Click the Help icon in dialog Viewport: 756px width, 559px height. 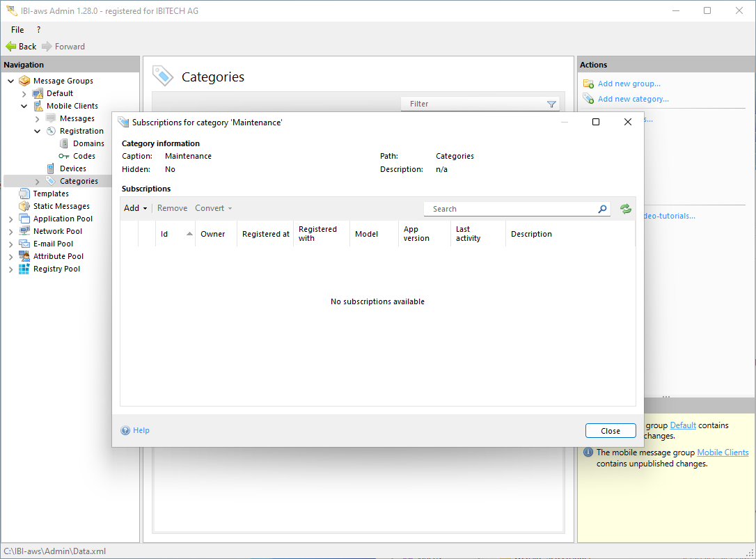point(125,430)
